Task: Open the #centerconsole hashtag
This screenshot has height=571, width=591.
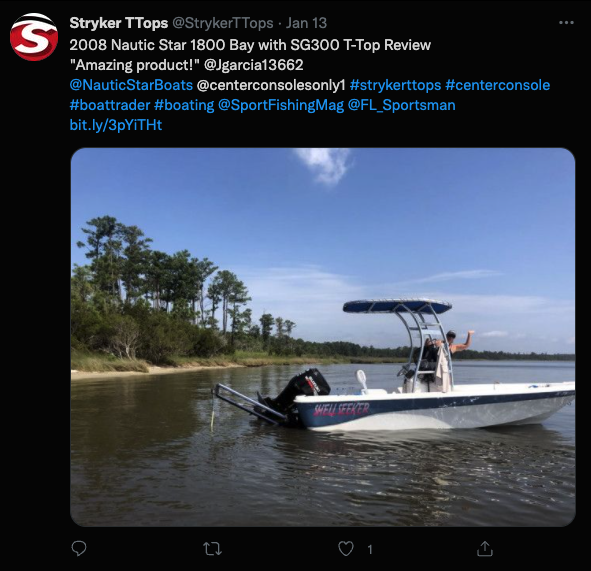Action: click(498, 85)
